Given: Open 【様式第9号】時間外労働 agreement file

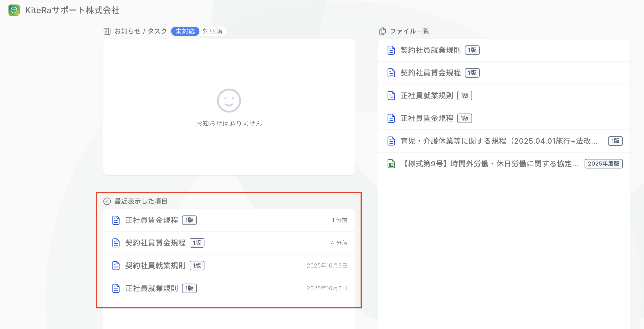Looking at the screenshot, I should point(490,164).
